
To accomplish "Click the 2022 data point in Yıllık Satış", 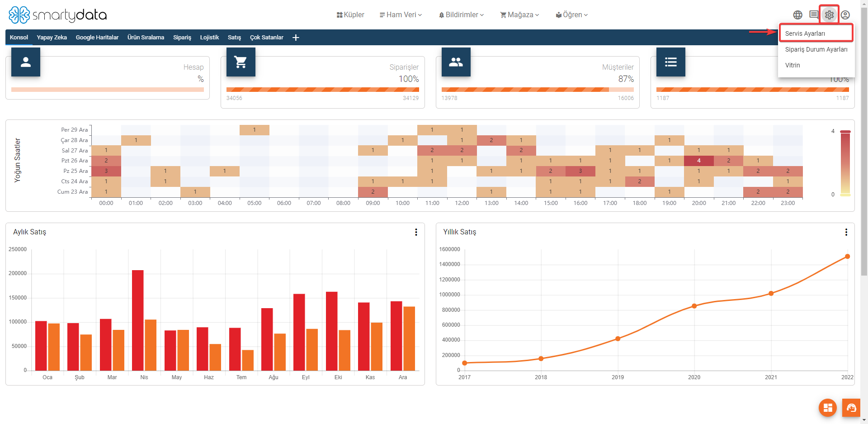I will (x=847, y=257).
